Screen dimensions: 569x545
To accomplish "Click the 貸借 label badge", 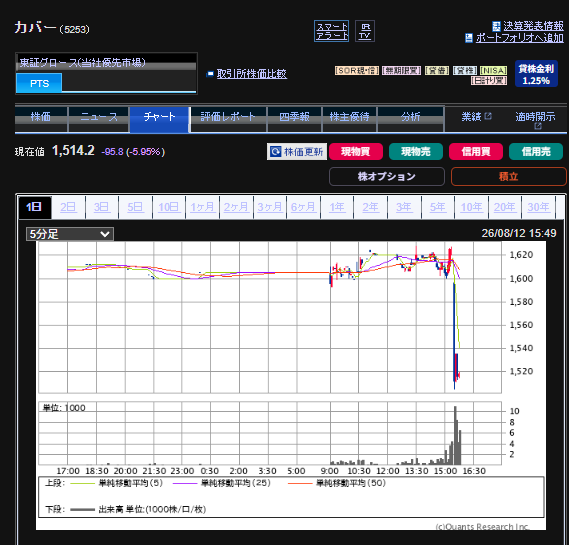I will [x=437, y=70].
